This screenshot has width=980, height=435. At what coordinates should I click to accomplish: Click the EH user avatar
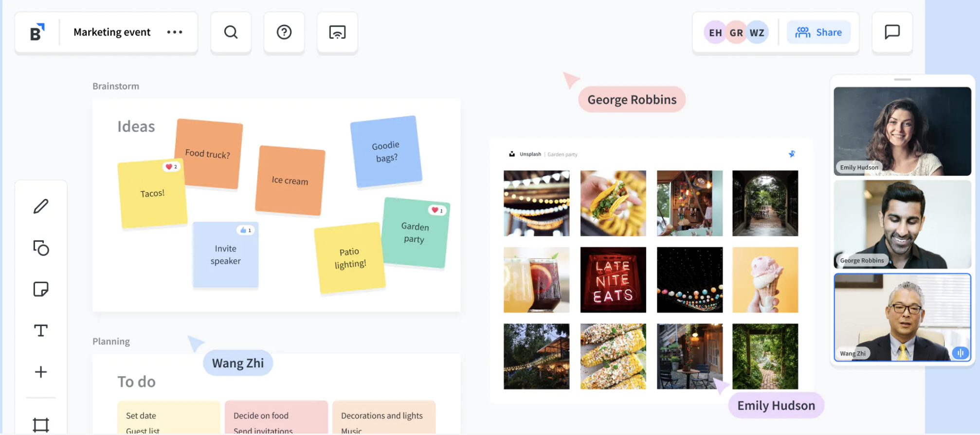pyautogui.click(x=715, y=33)
